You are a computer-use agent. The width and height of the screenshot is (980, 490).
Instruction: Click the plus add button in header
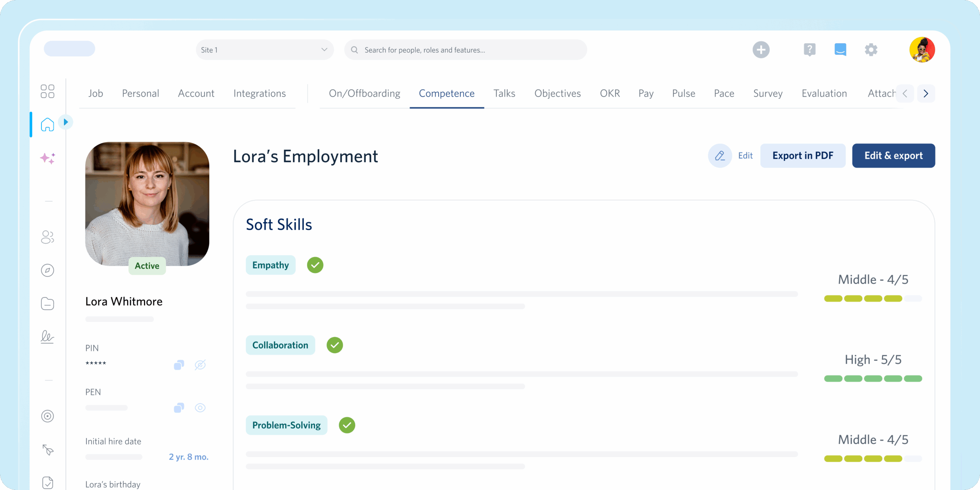click(x=761, y=50)
